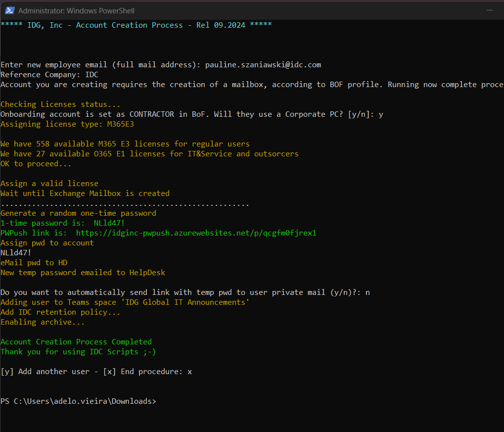Click 'New temp password emailed to HelpDesk' line
Viewport: 504px width, 432px height.
(83, 273)
